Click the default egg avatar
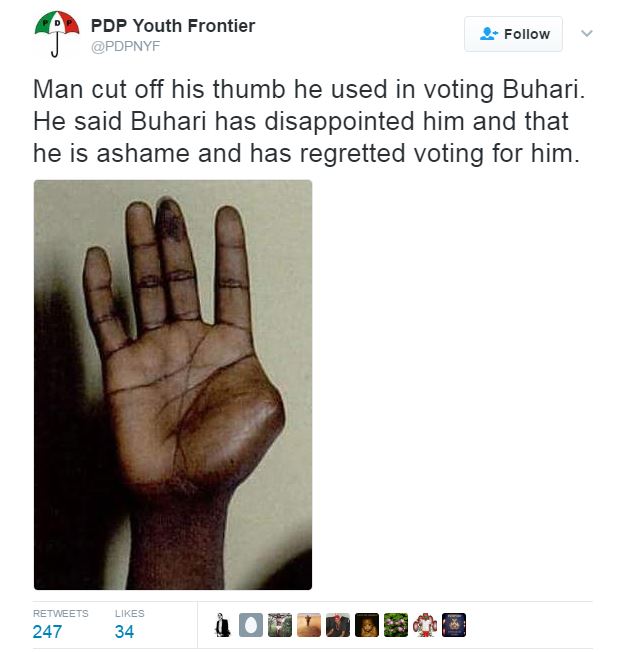The image size is (627, 652). (x=251, y=625)
